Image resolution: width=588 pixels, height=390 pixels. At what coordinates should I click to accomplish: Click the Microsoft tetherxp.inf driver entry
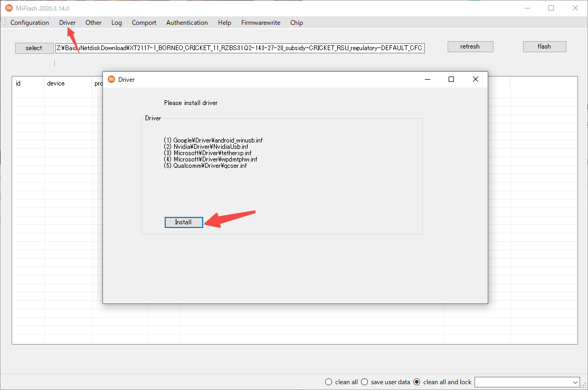207,153
